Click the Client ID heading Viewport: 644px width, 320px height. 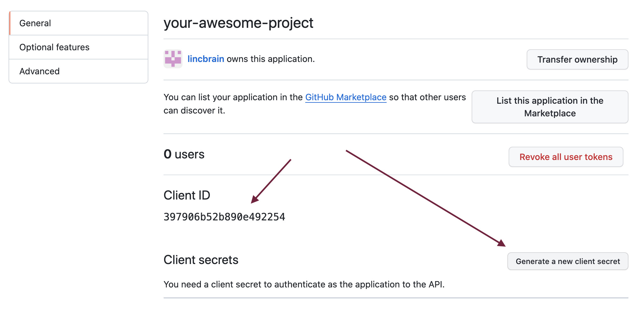click(x=187, y=195)
